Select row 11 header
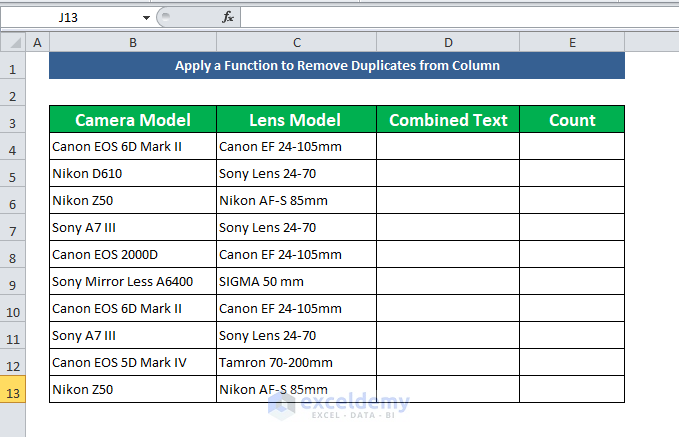Image resolution: width=679 pixels, height=437 pixels. pos(13,335)
